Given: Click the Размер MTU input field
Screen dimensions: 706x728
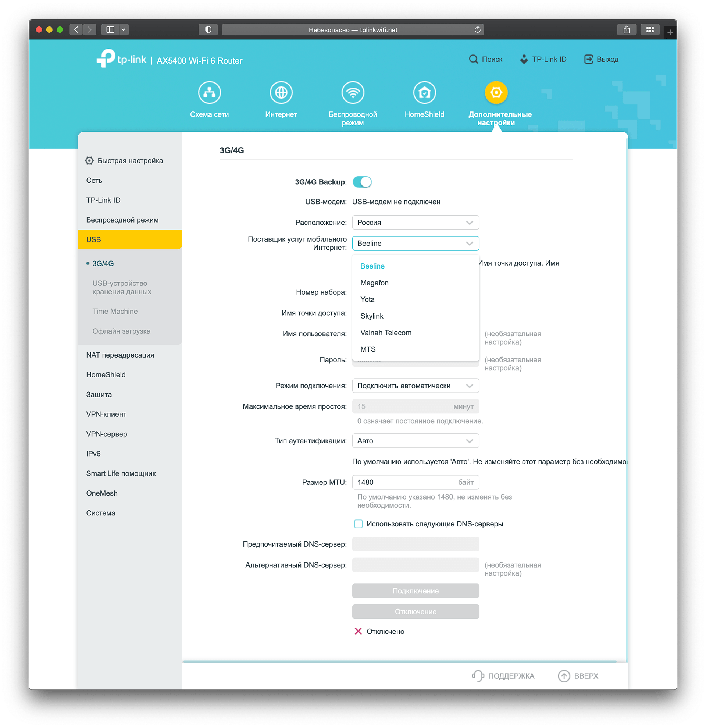Looking at the screenshot, I should point(416,482).
